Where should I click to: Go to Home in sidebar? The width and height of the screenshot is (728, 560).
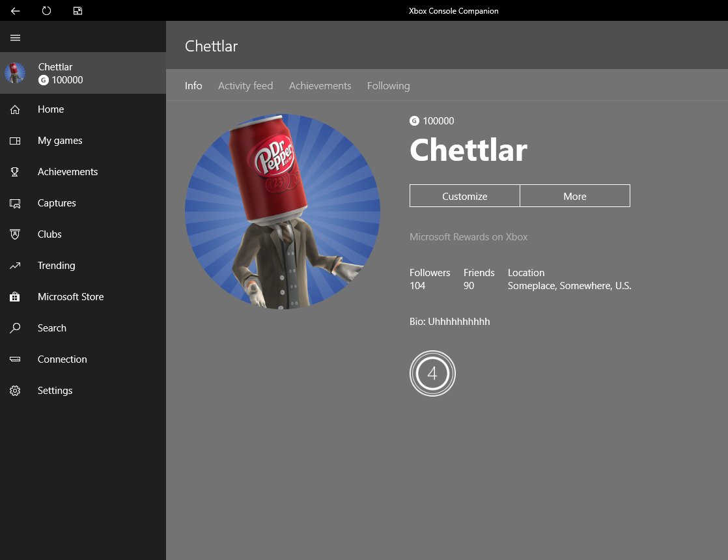tap(51, 109)
